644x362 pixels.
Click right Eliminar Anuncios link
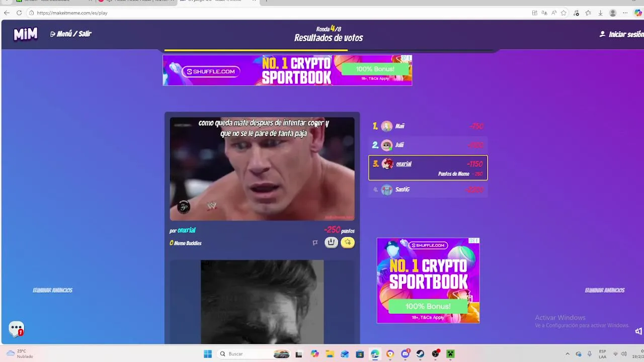pos(604,290)
